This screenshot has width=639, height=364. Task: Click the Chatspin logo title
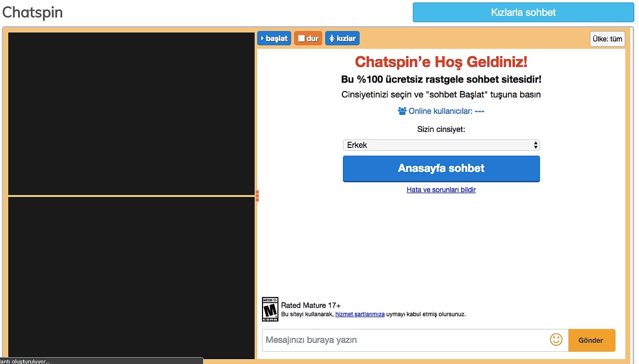32,12
